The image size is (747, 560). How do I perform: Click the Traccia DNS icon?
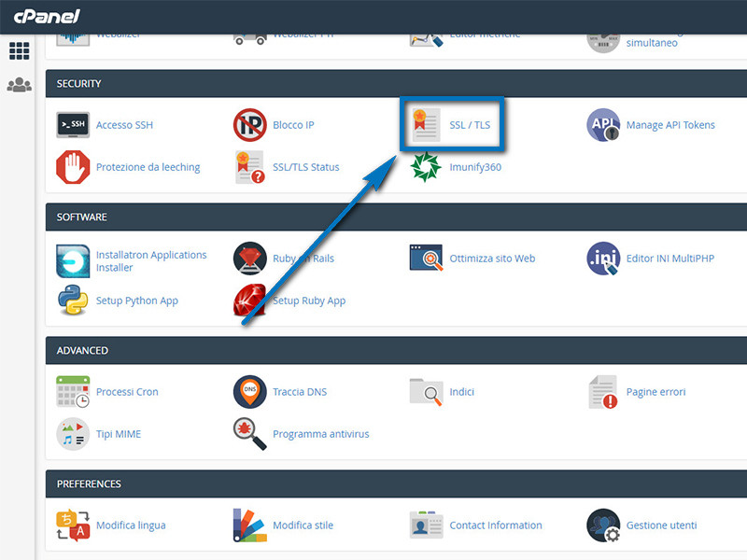[249, 392]
